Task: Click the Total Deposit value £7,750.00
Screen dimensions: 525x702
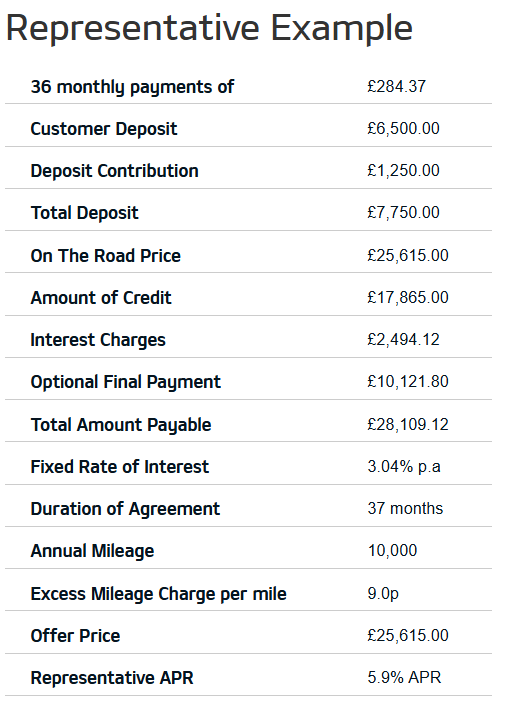Action: click(x=403, y=213)
